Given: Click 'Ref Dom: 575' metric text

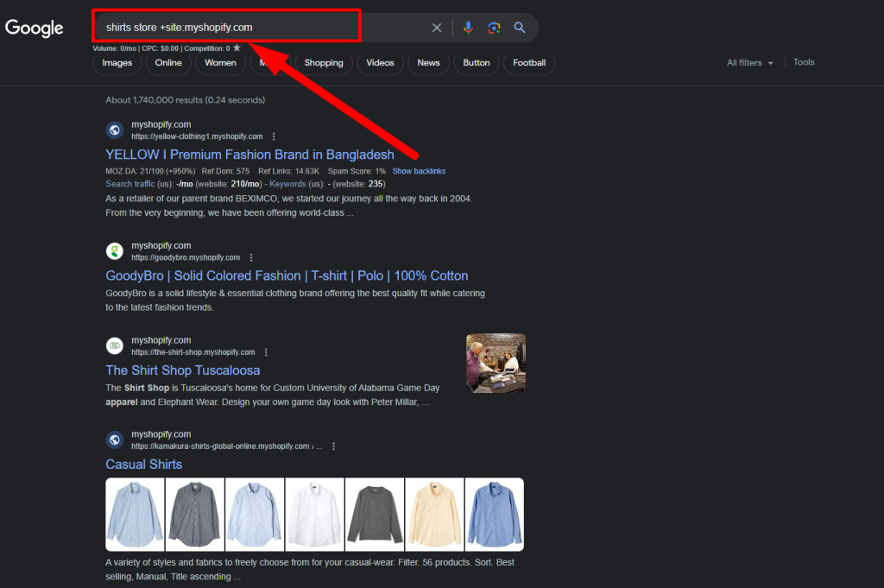Looking at the screenshot, I should point(225,171).
